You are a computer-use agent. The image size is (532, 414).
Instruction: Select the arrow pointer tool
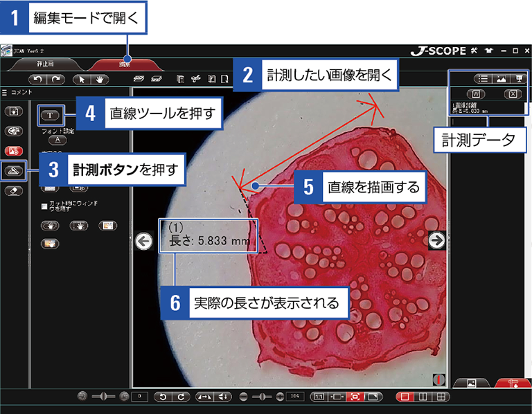[x=84, y=79]
